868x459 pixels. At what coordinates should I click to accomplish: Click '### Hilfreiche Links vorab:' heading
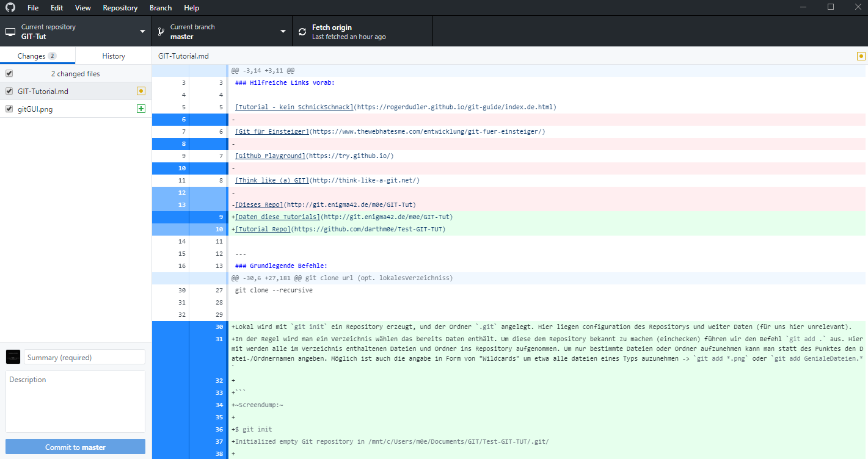tap(285, 82)
